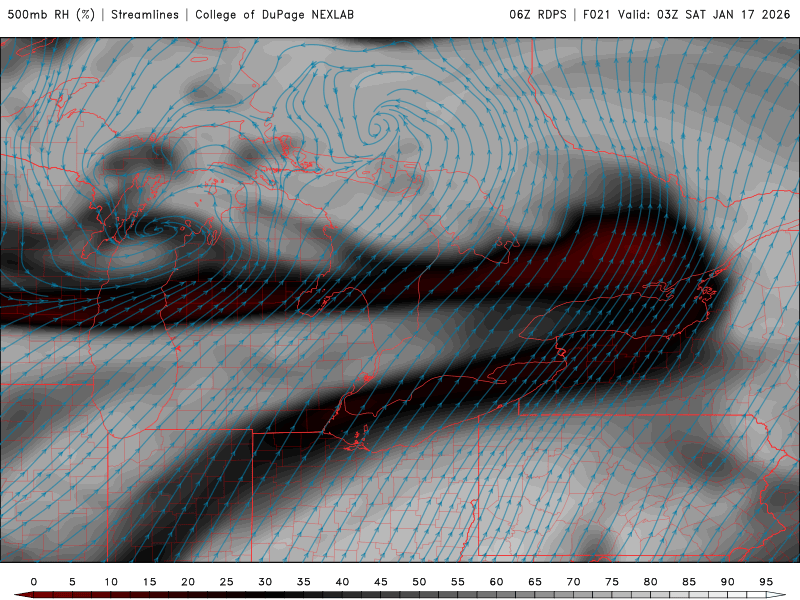Click the '35' value on the color scale
Image resolution: width=800 pixels, height=600 pixels.
(x=304, y=582)
